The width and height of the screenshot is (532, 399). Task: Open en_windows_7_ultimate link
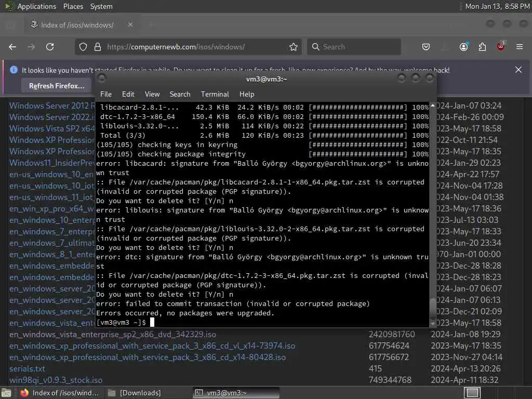[x=52, y=243]
